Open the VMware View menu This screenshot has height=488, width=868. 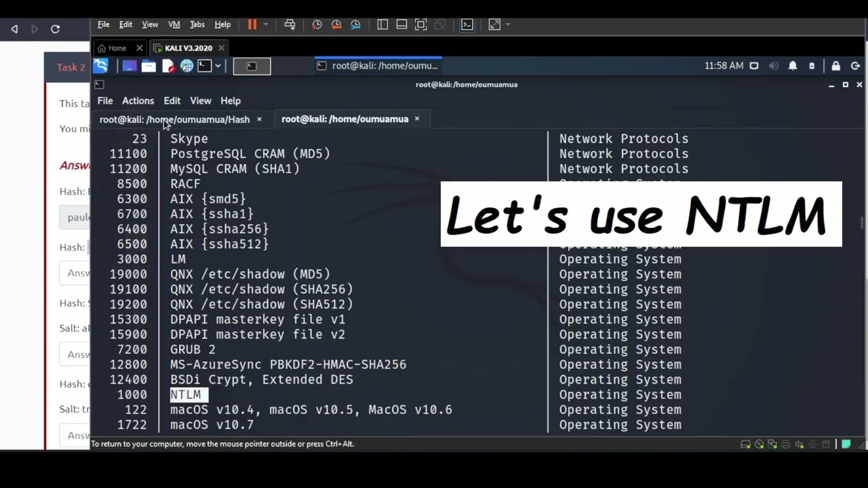150,24
